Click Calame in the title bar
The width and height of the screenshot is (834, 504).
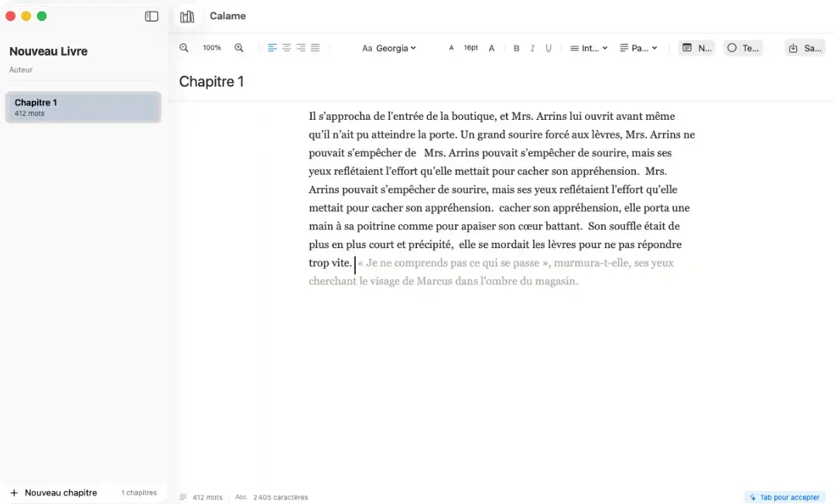pos(227,15)
